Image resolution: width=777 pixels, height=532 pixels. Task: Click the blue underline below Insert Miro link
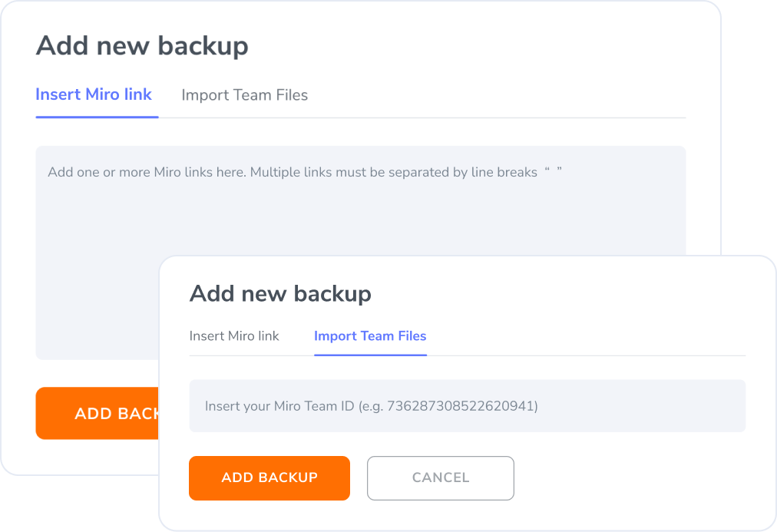[97, 117]
